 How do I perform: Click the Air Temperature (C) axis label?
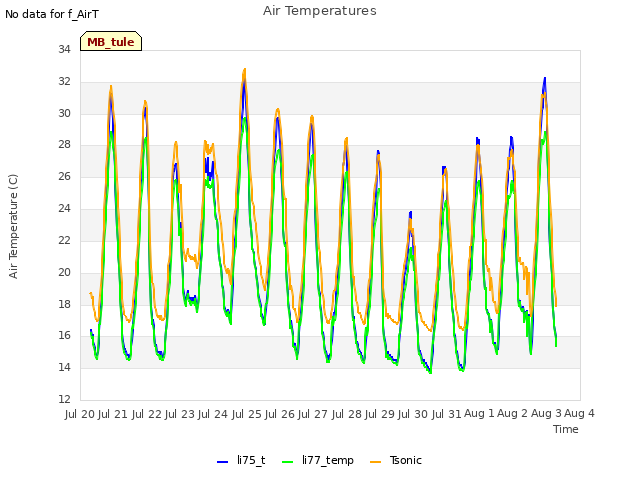(13, 227)
